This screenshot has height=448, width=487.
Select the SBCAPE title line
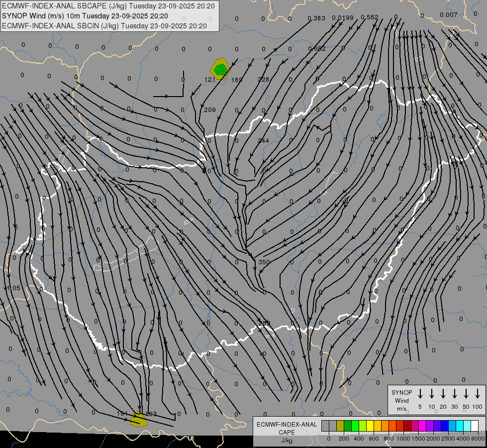pyautogui.click(x=108, y=6)
